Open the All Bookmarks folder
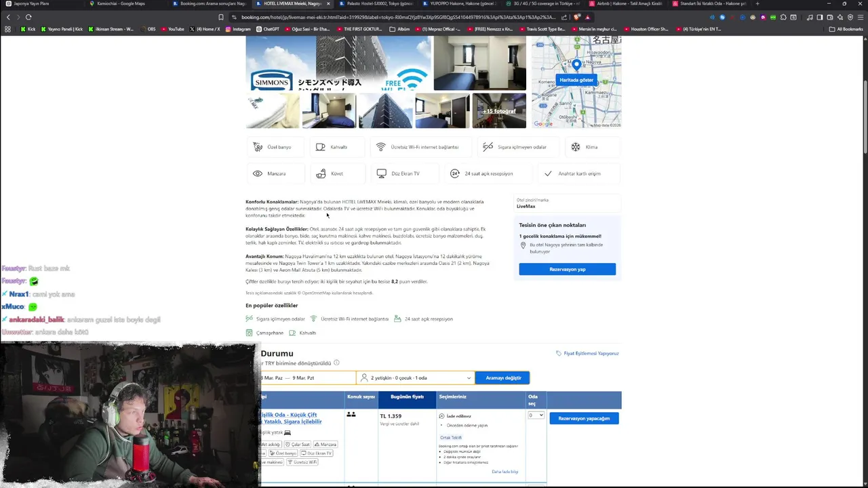 point(846,29)
